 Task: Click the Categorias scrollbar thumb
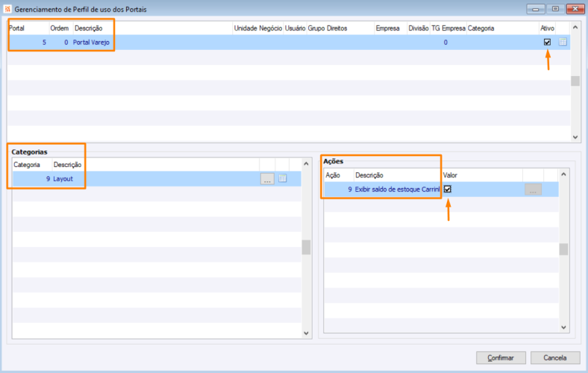[x=306, y=248]
